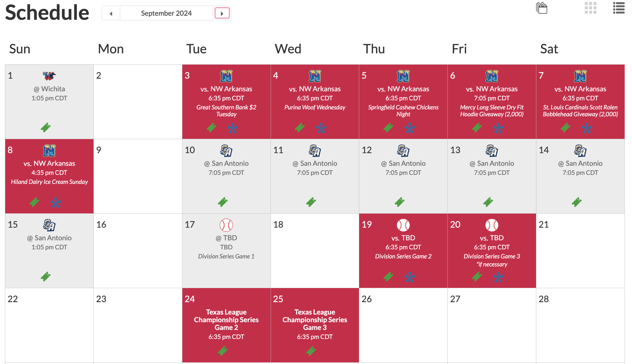Select the September 8 Hiland Dairy game cell
Viewport: 632px width, 364px height.
pos(49,176)
